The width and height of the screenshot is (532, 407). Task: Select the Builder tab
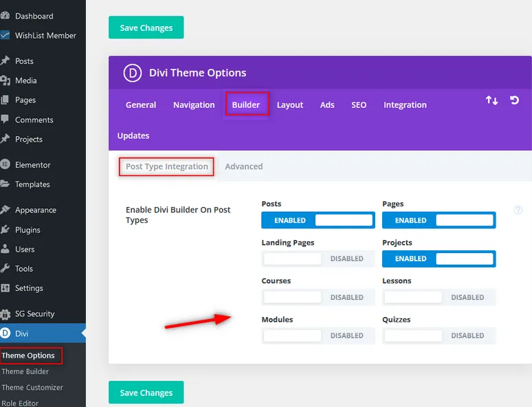245,105
